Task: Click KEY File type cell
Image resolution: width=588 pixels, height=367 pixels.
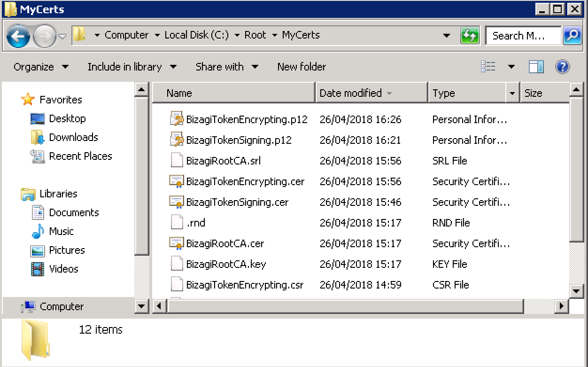Action: [x=449, y=264]
